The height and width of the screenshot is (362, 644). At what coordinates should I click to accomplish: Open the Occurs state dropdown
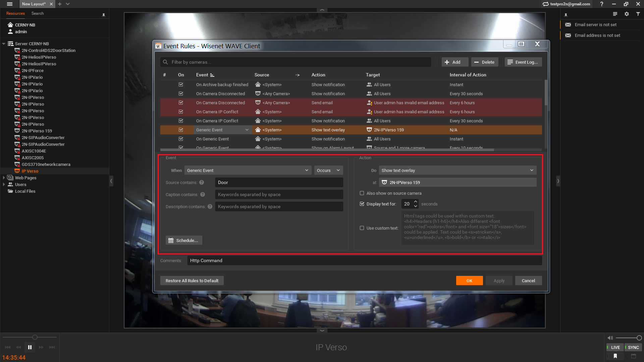tap(328, 171)
